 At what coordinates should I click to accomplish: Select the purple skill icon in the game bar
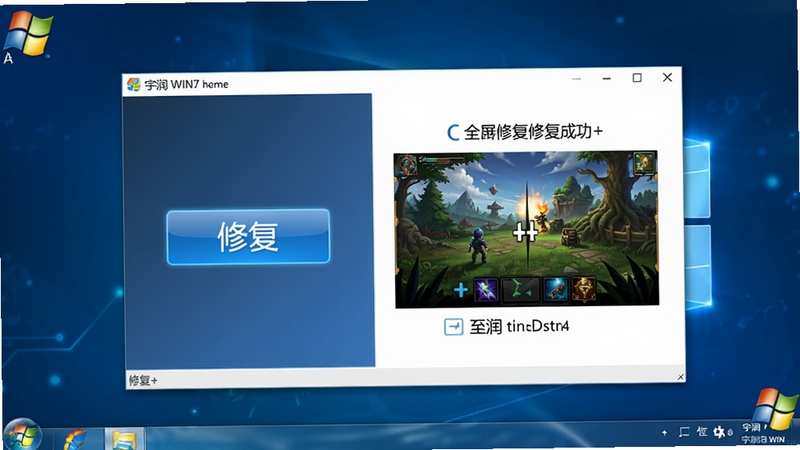coord(486,290)
